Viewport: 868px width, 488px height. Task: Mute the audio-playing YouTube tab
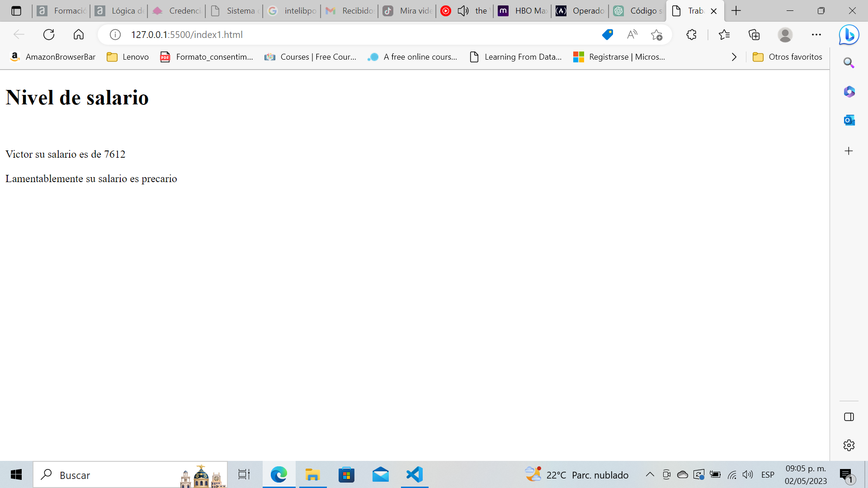[463, 11]
